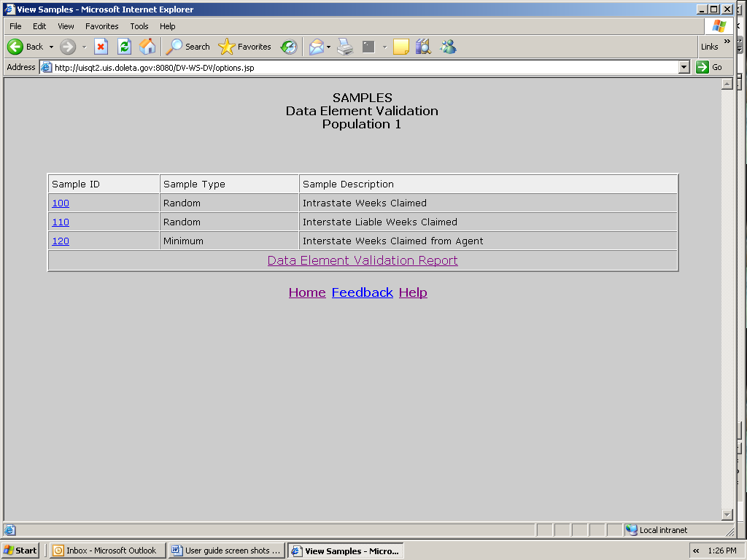Open the Mail envelope toolbar icon
Viewport: 747px width, 560px height.
pyautogui.click(x=317, y=47)
